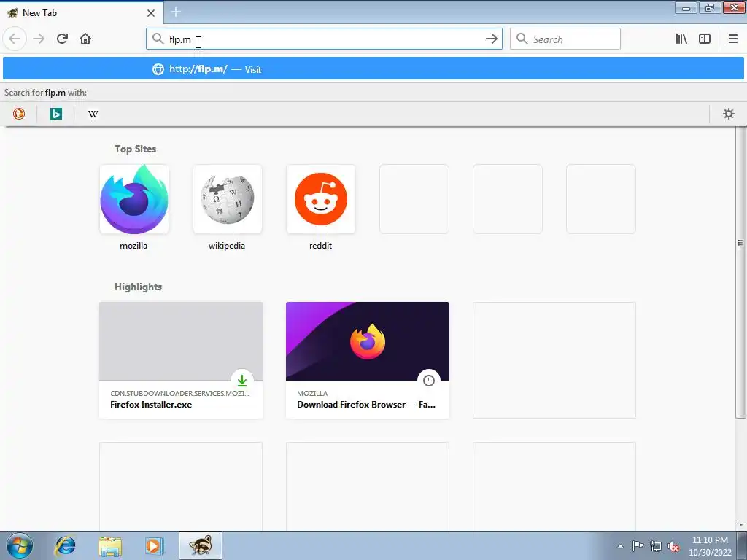Show hidden system tray icons
747x560 pixels.
coord(620,546)
